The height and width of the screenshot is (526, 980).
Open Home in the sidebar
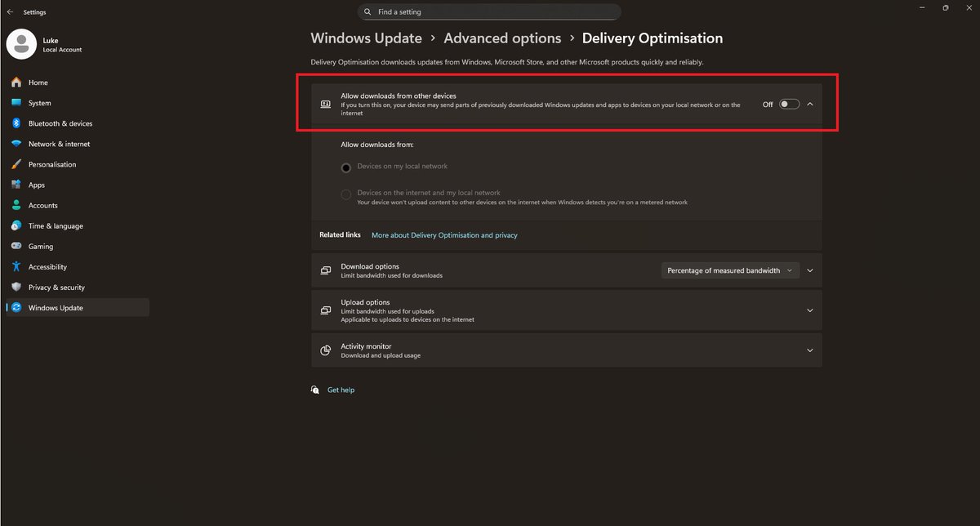point(77,82)
